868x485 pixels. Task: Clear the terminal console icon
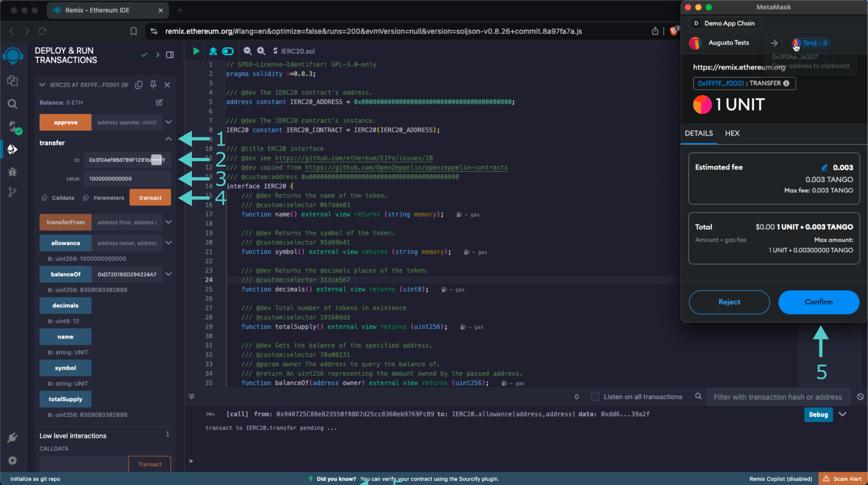tap(860, 397)
